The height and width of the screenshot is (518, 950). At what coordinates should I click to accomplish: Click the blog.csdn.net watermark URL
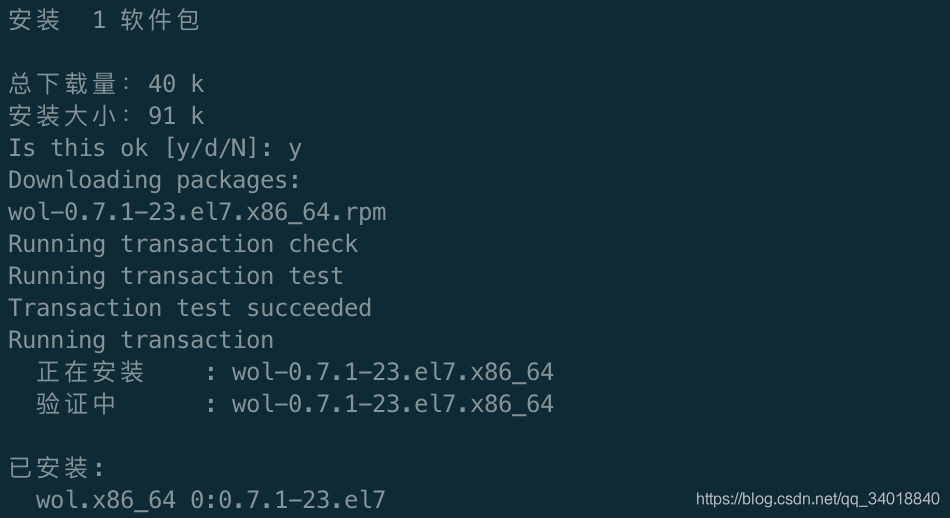[817, 499]
